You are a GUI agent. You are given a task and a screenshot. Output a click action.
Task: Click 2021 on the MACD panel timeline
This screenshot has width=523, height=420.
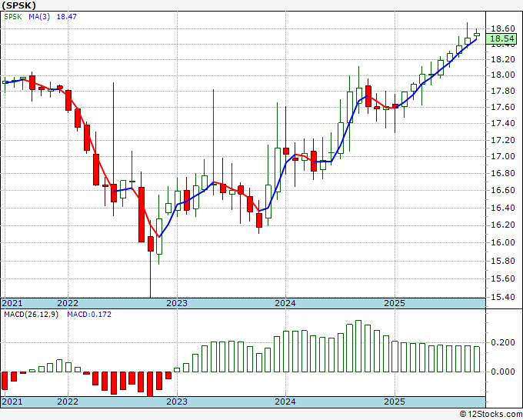[x=12, y=402]
